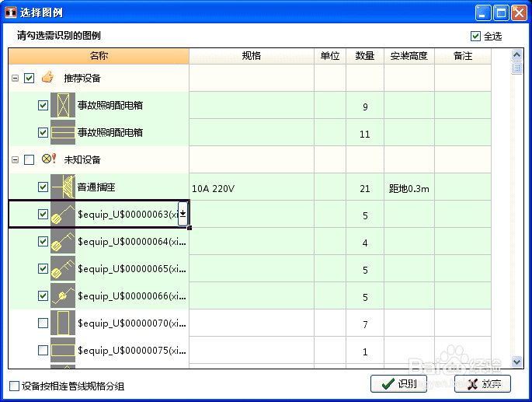Uncheck the first 事故照明配电箱 checkbox (quantity 9)
Screen dimensions: 532x402
point(43,105)
